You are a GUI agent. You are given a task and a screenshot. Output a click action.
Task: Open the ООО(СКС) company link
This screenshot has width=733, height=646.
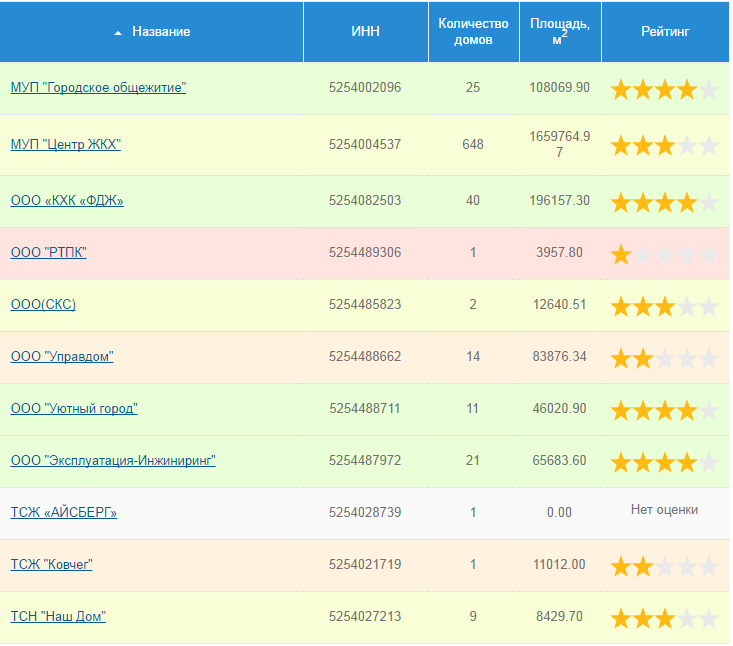click(43, 305)
